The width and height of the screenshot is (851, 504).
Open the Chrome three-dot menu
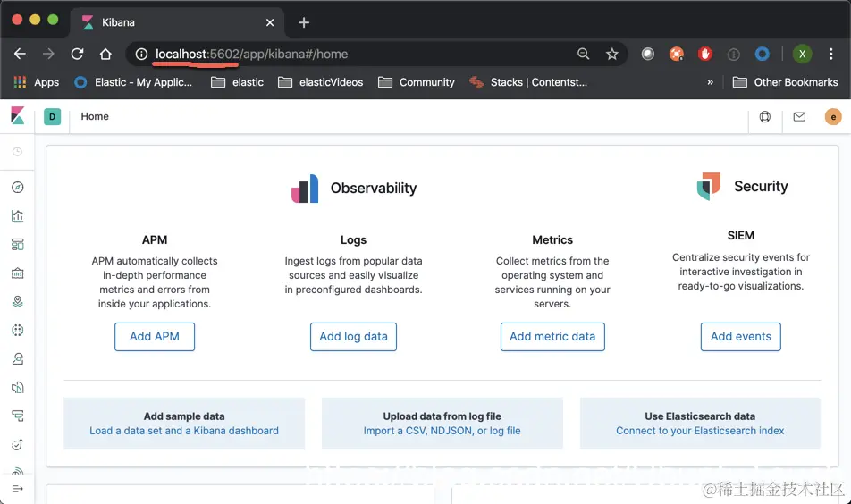click(x=831, y=54)
